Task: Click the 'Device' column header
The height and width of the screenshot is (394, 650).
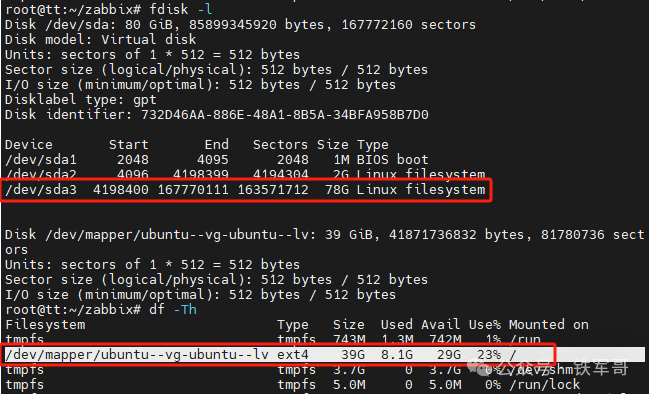Action: click(29, 144)
